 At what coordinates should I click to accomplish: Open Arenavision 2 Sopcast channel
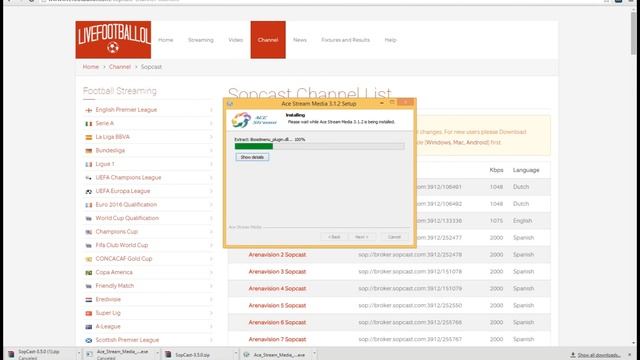point(277,255)
